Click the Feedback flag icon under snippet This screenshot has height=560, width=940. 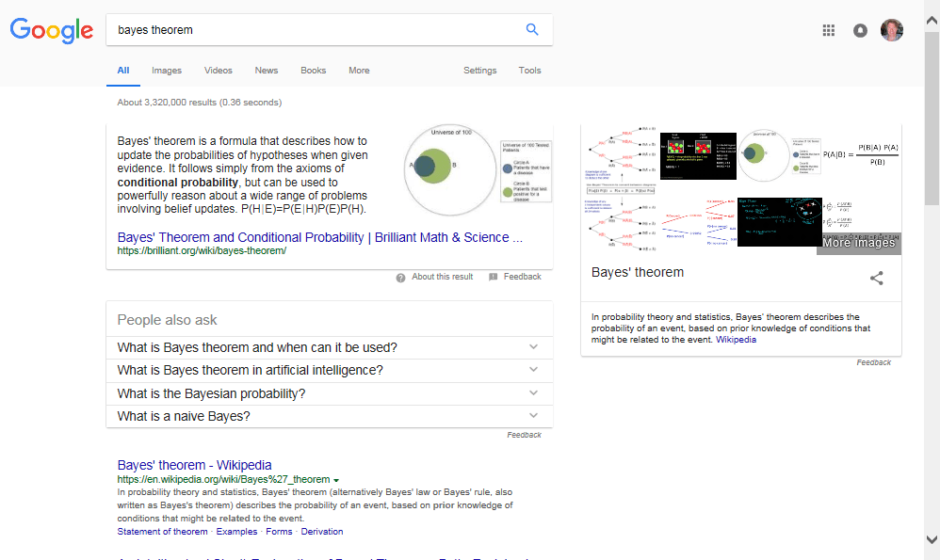[493, 277]
